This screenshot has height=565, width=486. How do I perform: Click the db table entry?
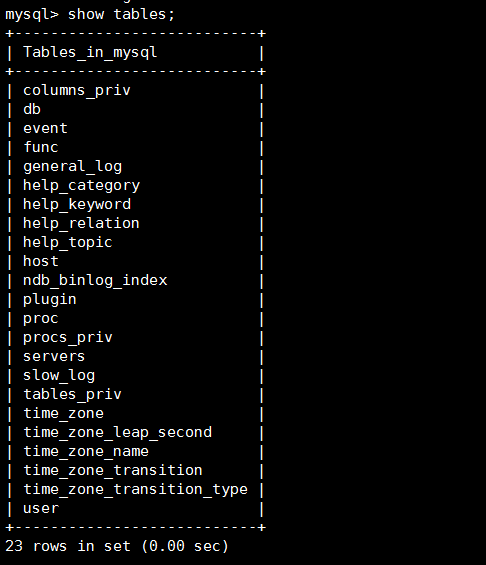32,109
